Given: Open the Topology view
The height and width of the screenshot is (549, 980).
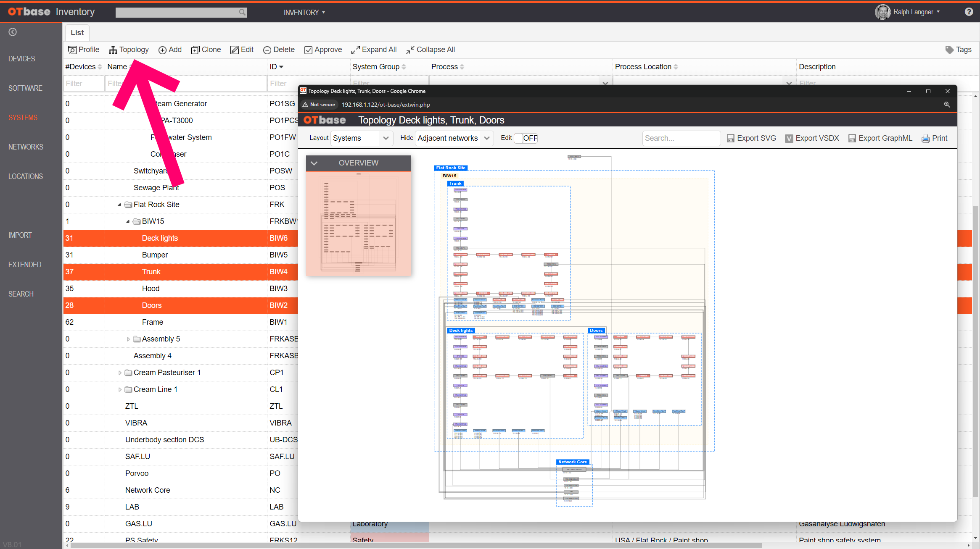Looking at the screenshot, I should pos(129,50).
